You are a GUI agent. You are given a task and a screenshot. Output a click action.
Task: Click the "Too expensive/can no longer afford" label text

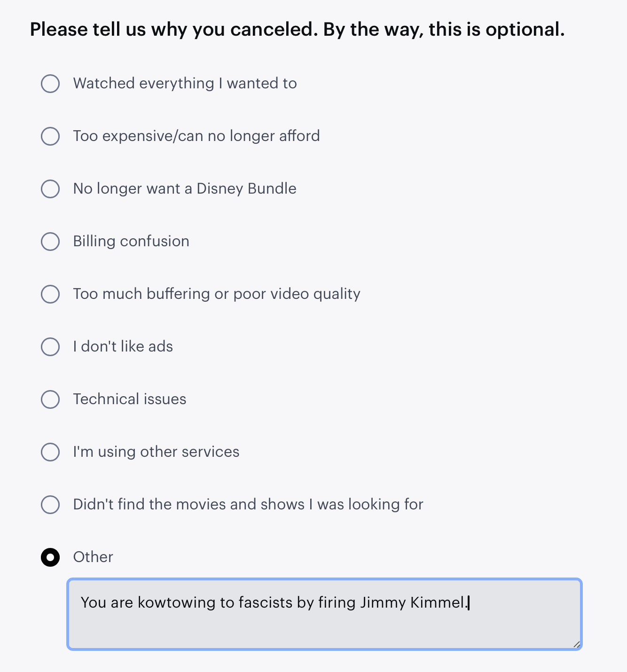196,136
